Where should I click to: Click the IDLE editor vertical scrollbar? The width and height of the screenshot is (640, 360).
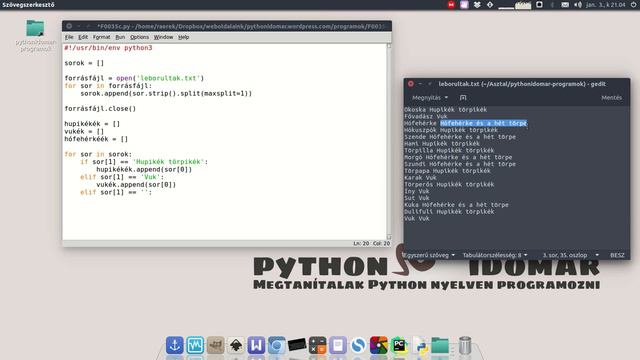pos(389,141)
